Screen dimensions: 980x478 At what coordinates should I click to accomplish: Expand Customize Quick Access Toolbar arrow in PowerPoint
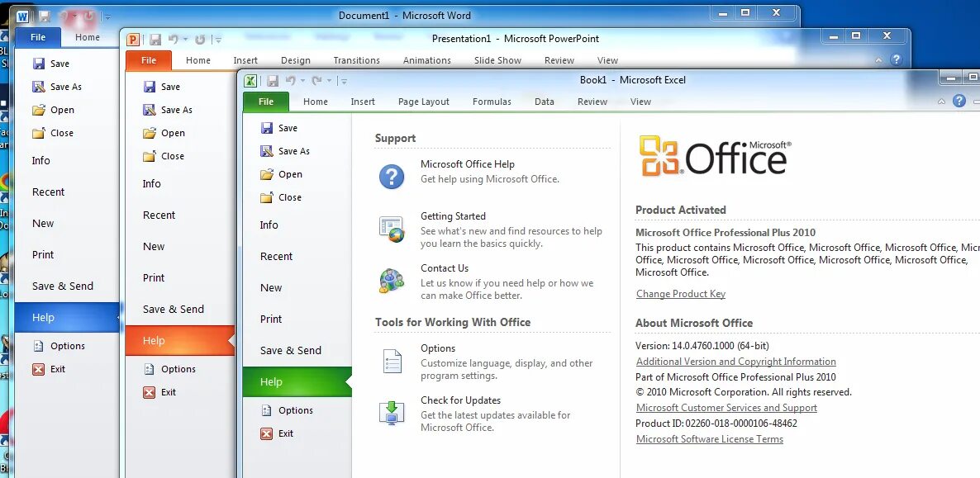point(217,40)
